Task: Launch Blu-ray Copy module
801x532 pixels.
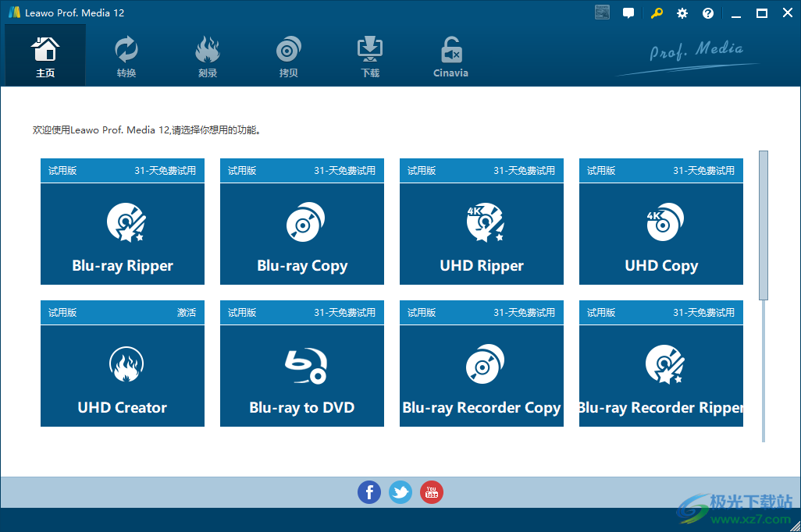Action: point(302,234)
